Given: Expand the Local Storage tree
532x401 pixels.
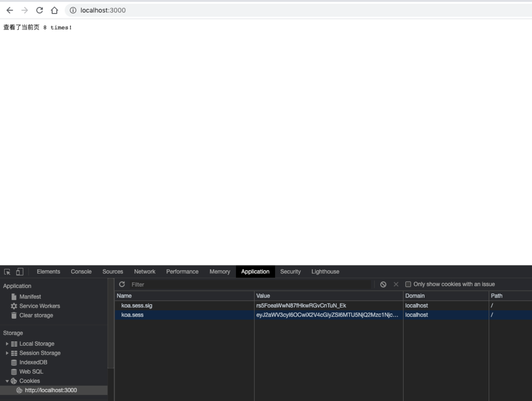Looking at the screenshot, I should [x=7, y=344].
